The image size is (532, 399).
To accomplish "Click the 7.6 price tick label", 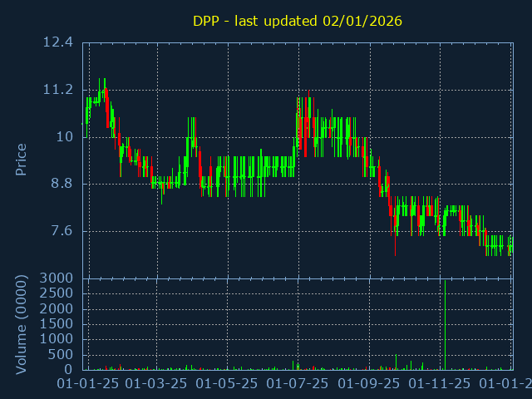I will [61, 231].
